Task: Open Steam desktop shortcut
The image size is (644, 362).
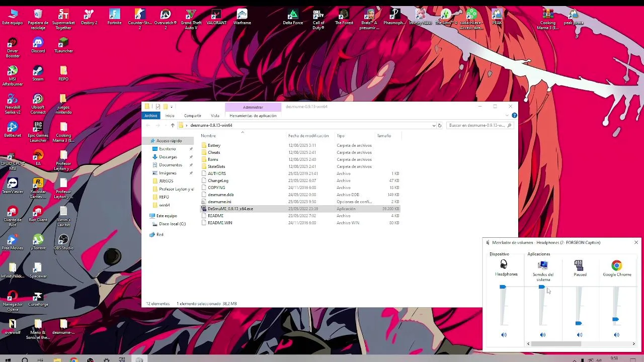Action: tap(38, 73)
